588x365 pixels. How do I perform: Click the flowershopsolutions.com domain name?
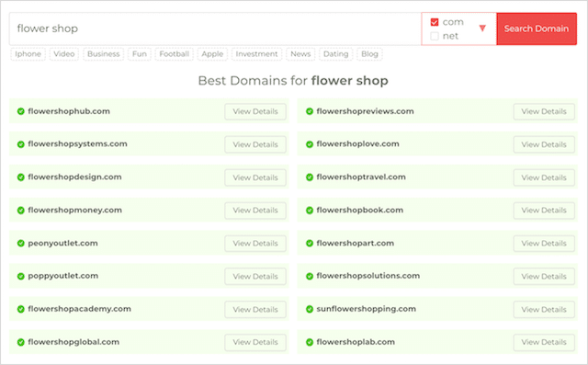[368, 276]
